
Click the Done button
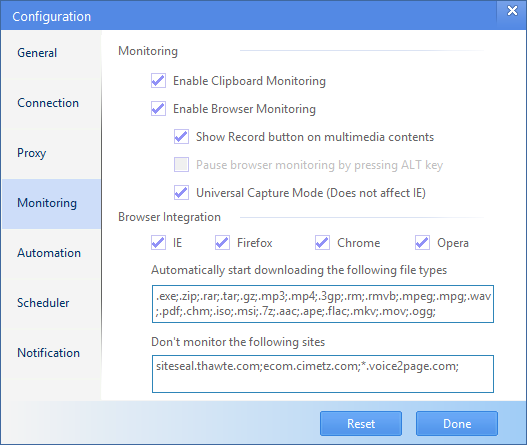[457, 423]
